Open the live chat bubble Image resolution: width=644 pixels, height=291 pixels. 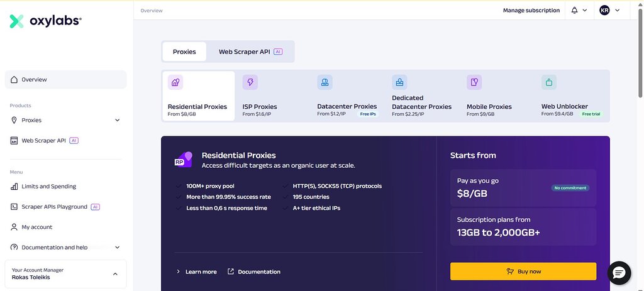click(x=619, y=273)
